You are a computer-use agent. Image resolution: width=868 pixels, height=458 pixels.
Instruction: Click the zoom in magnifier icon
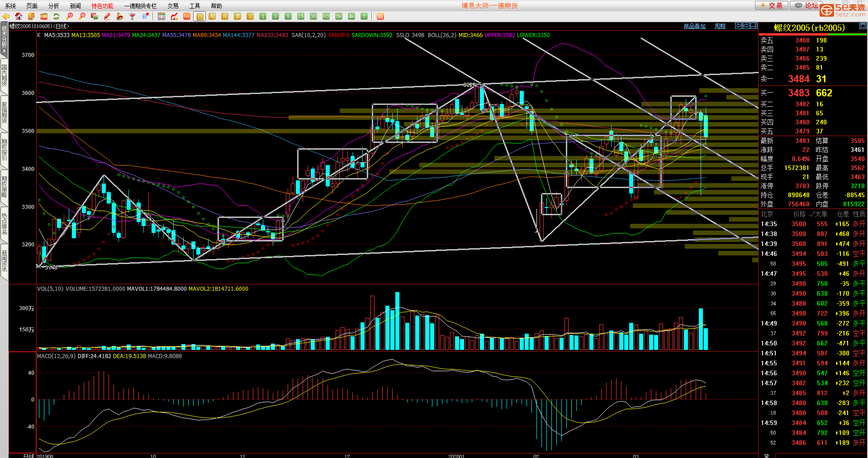click(69, 16)
